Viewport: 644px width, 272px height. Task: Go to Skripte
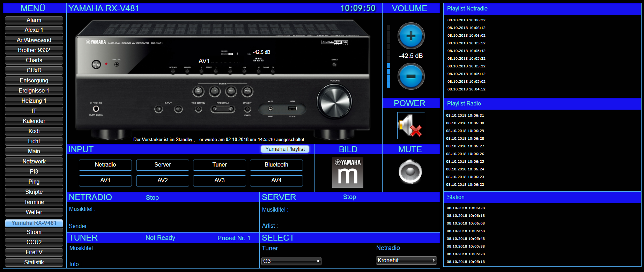(34, 192)
